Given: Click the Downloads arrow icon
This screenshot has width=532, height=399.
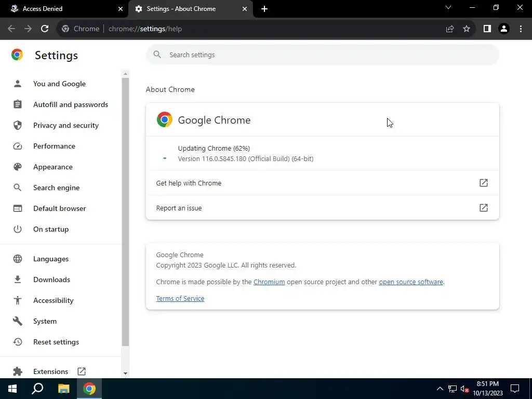Looking at the screenshot, I should tap(18, 280).
